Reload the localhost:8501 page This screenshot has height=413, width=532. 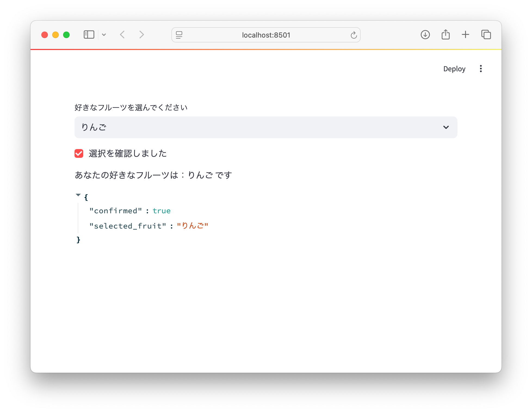353,35
